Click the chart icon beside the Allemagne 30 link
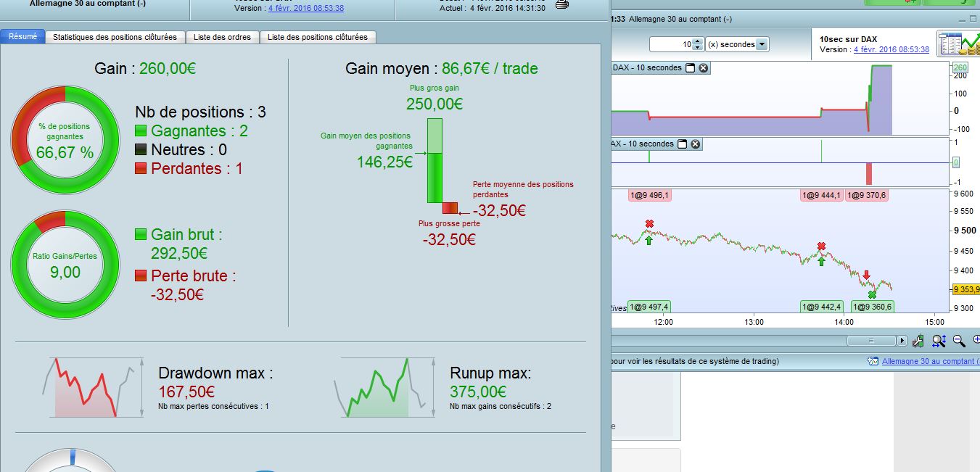This screenshot has width=980, height=472. tap(873, 361)
